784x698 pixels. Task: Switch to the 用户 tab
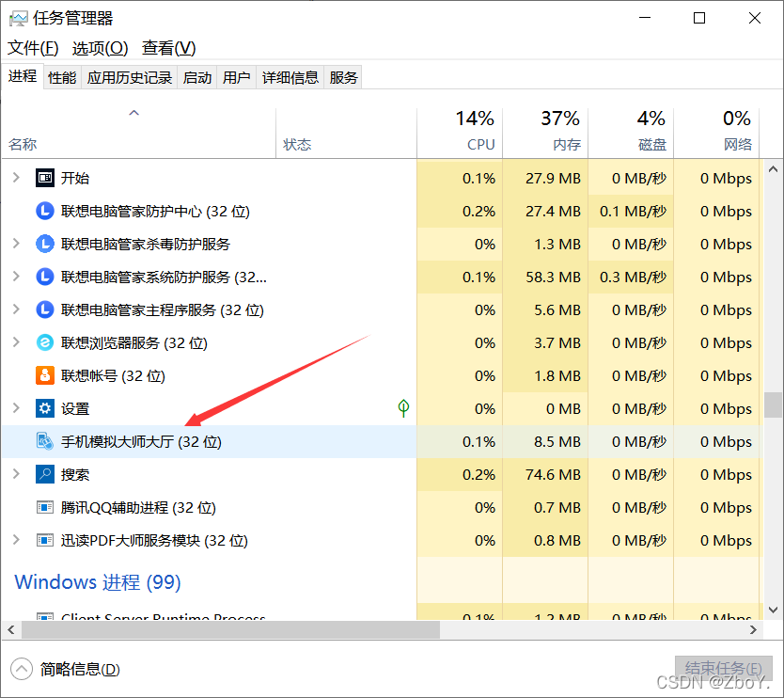(x=237, y=77)
